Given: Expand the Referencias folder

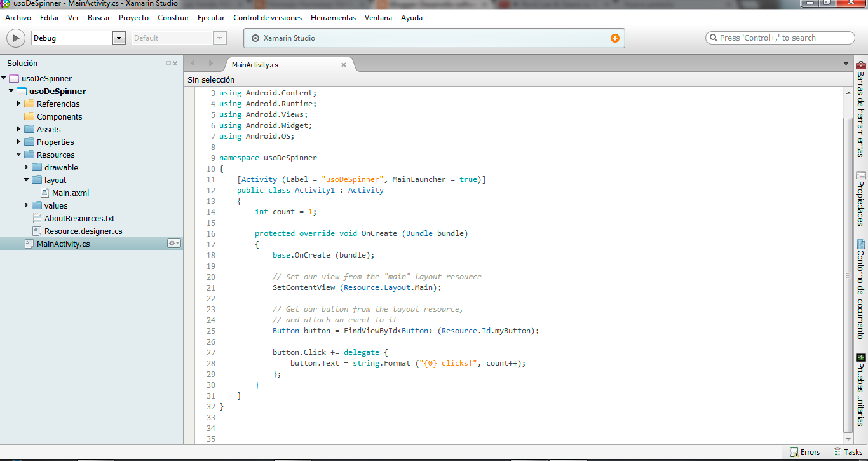Looking at the screenshot, I should pyautogui.click(x=20, y=104).
